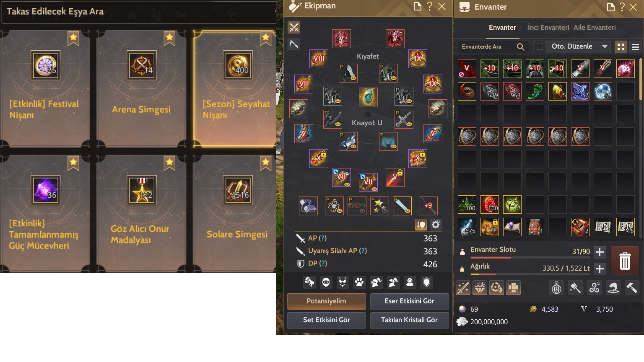Switch to list view in Envanter
The height and width of the screenshot is (362, 644).
pos(636,47)
